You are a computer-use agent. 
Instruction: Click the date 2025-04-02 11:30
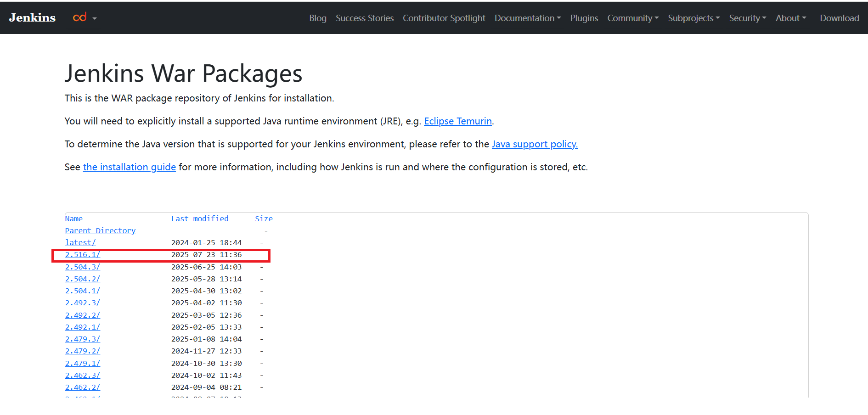[x=207, y=303]
